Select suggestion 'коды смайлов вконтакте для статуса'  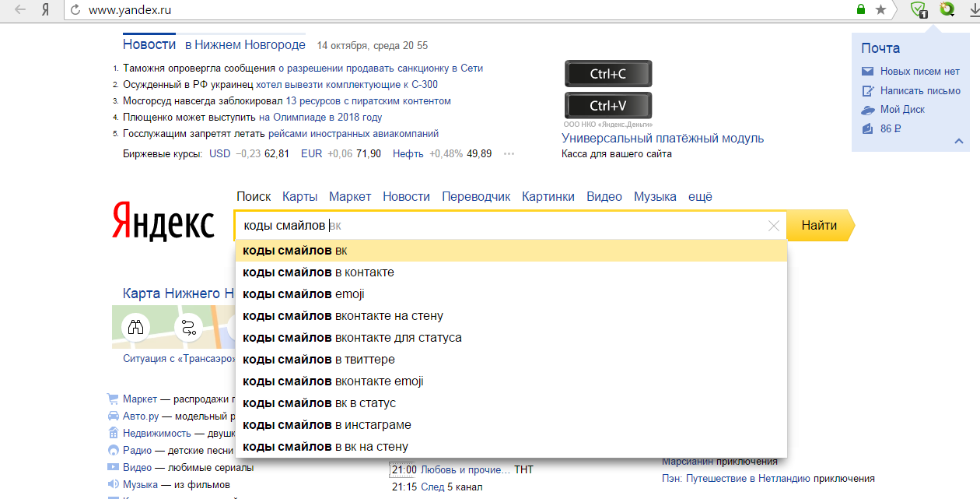point(511,338)
